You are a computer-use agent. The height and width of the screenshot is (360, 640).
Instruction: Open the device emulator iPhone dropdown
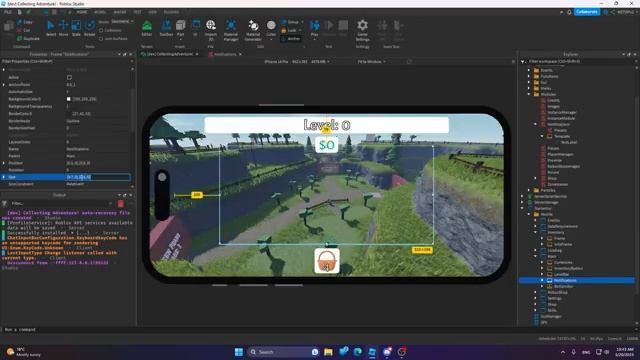pos(297,62)
